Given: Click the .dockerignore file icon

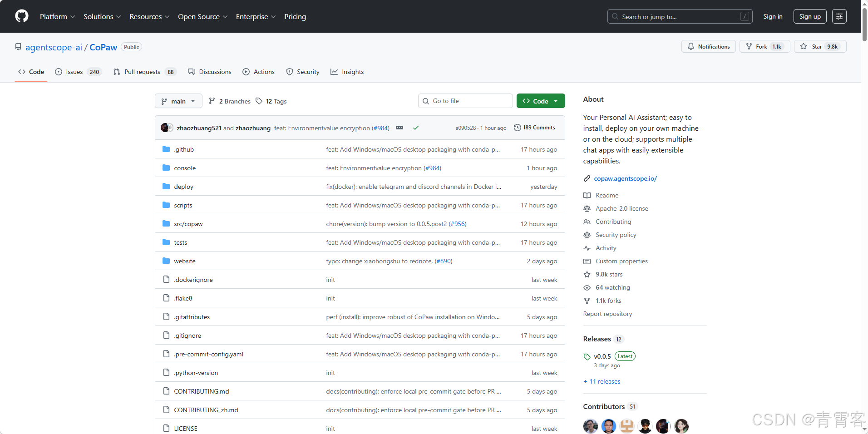Looking at the screenshot, I should click(166, 280).
